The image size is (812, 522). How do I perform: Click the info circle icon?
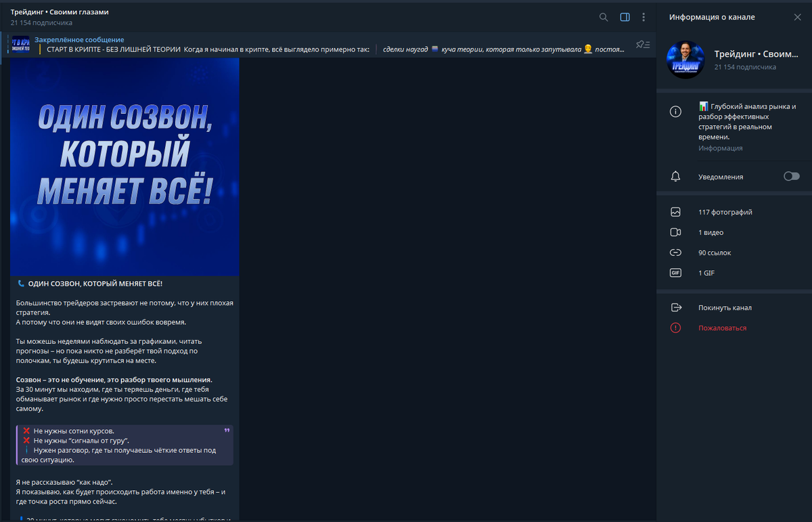(675, 112)
